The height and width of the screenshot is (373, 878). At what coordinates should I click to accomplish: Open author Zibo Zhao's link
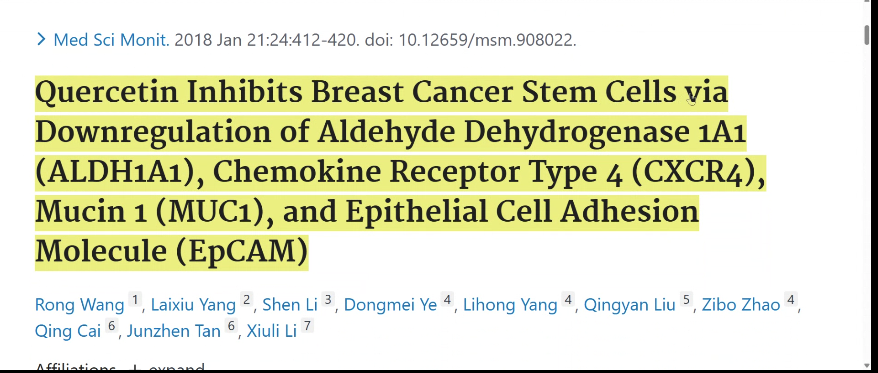(x=741, y=305)
